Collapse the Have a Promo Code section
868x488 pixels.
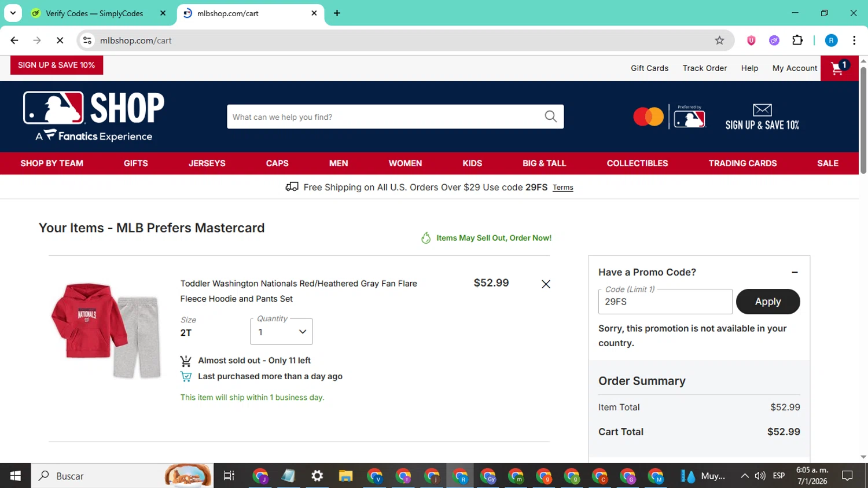[795, 272]
